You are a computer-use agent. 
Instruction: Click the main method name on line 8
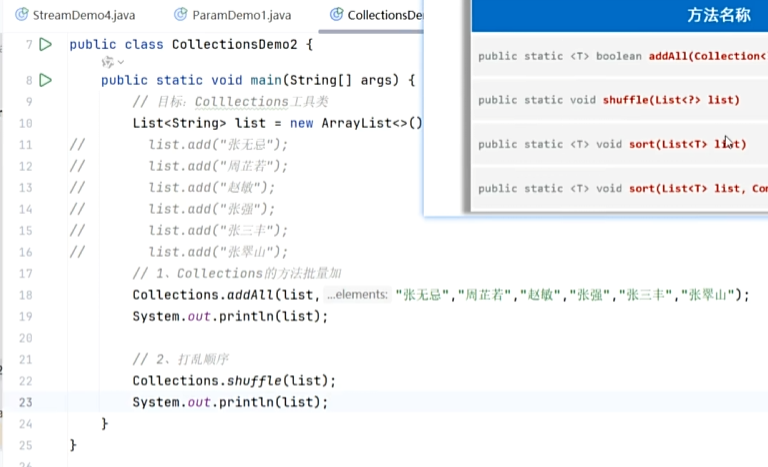tap(266, 80)
